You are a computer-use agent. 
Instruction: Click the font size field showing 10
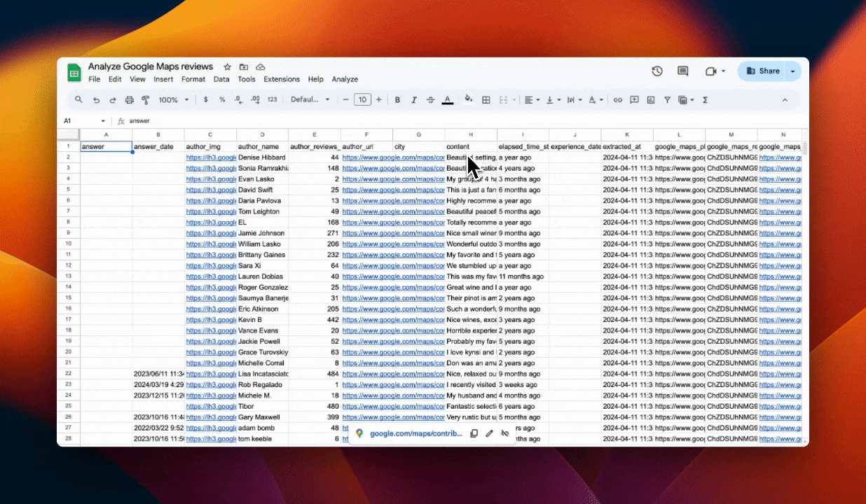(x=362, y=100)
